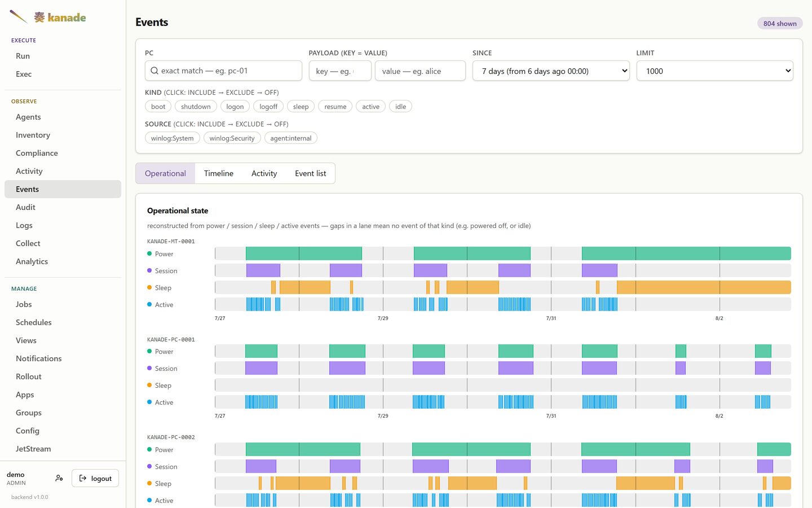Click the search icon in PC field
Screen dimensions: 812x508
point(155,71)
